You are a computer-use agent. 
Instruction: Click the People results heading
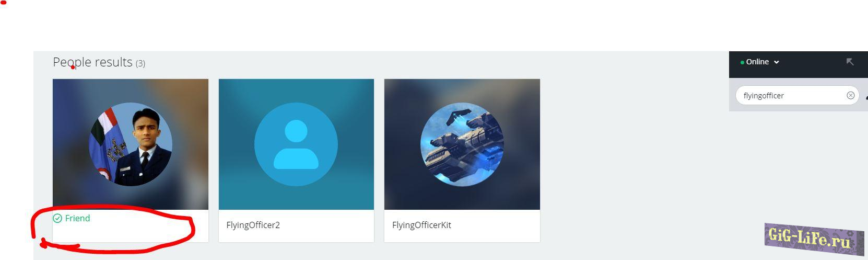click(92, 62)
